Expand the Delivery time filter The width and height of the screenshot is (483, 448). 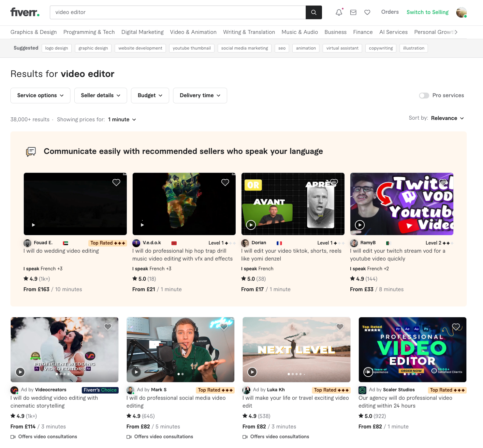200,95
